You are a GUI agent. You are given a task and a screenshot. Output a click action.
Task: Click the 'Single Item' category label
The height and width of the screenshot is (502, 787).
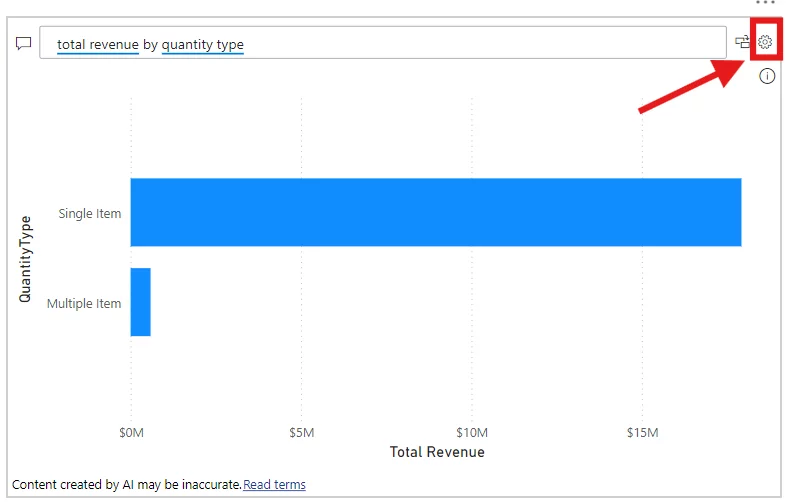89,213
